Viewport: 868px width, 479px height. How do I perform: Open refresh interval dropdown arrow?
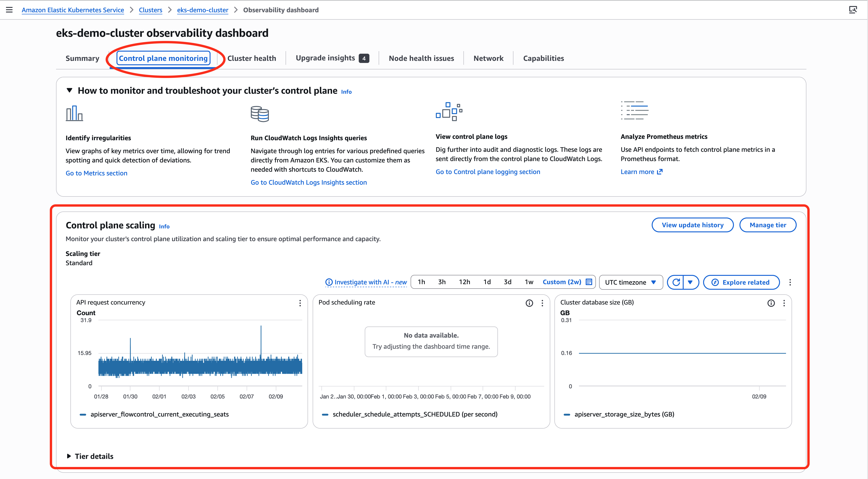coord(690,282)
